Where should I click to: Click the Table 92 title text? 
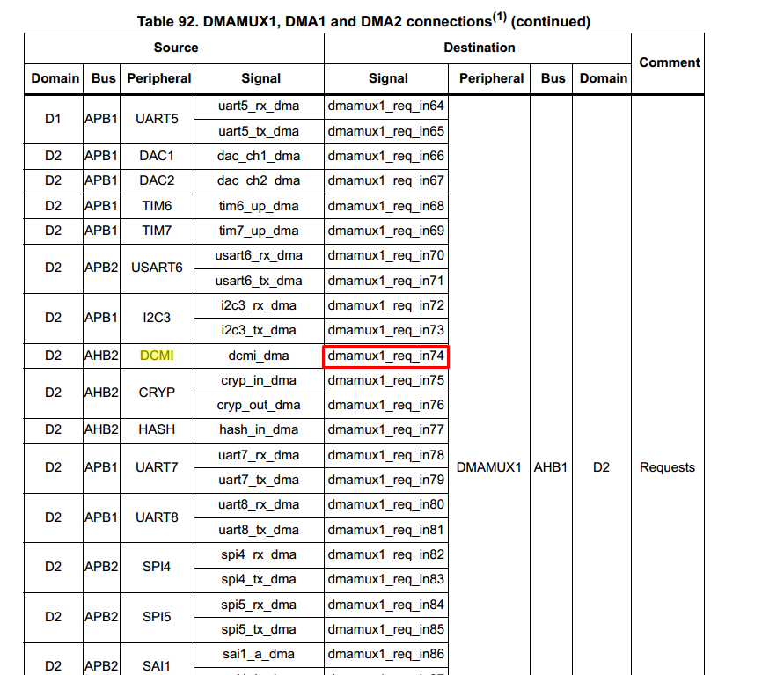pyautogui.click(x=363, y=21)
